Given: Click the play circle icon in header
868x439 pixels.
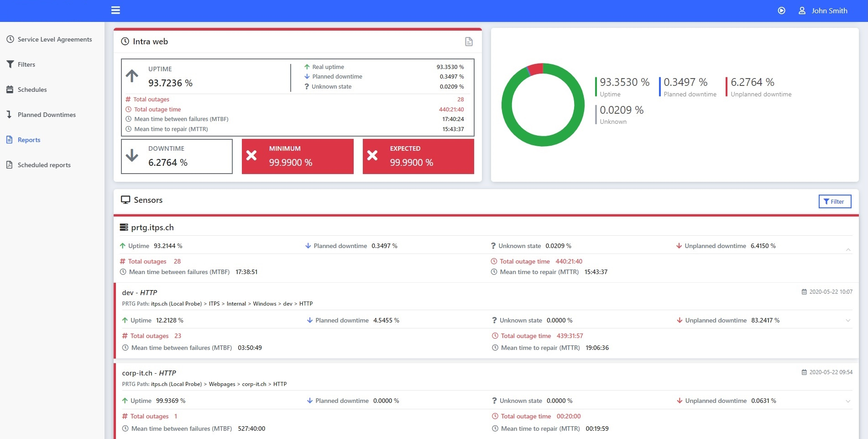Looking at the screenshot, I should [x=781, y=11].
